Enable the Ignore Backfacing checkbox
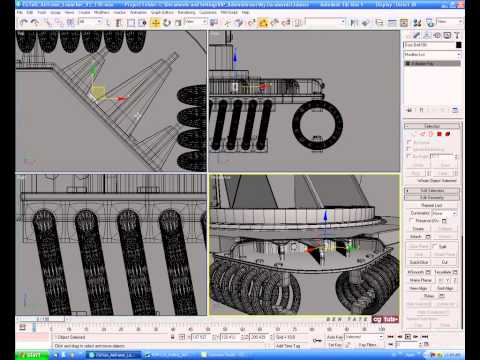This screenshot has width=480, height=360. point(409,149)
